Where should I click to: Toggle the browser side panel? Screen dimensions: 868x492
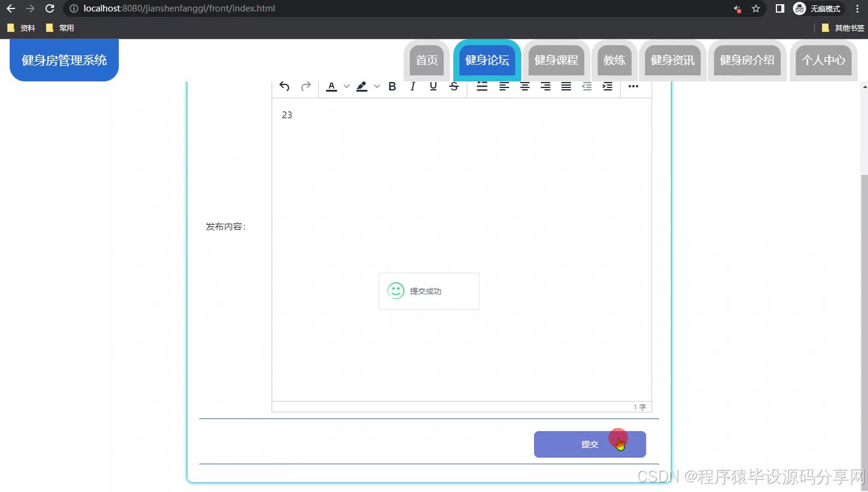click(779, 8)
